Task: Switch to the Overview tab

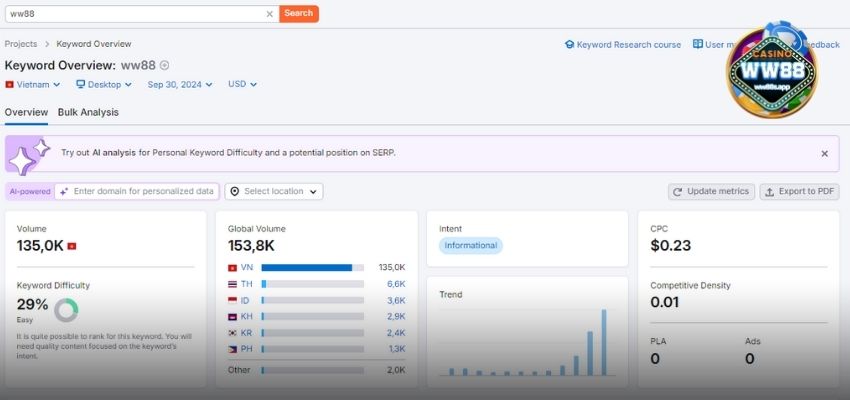Action: 26,112
